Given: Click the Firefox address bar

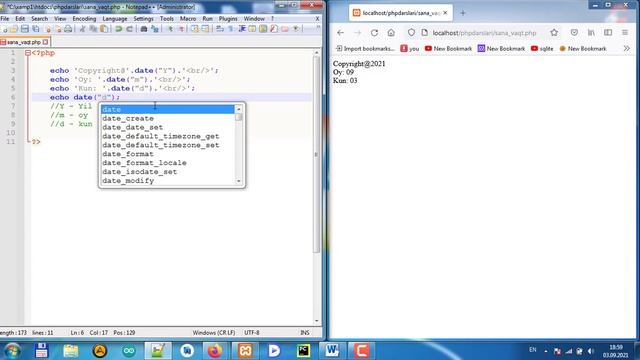Looking at the screenshot, I should click(x=484, y=33).
